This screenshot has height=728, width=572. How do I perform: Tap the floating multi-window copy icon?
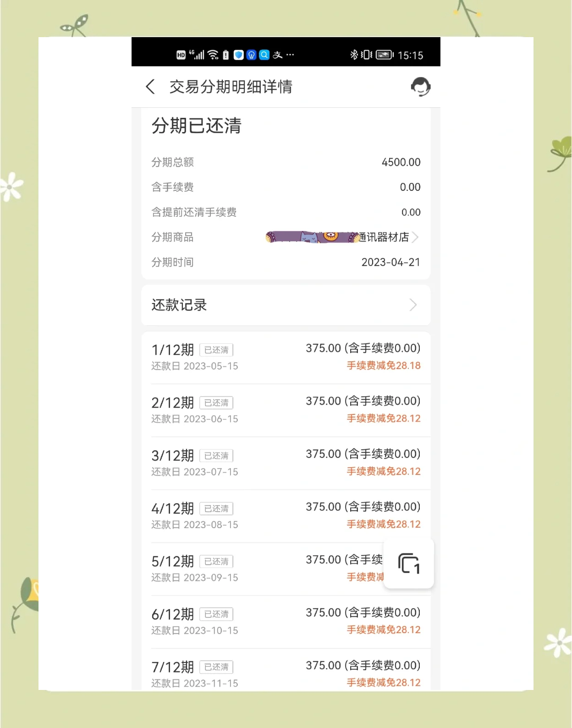[409, 563]
